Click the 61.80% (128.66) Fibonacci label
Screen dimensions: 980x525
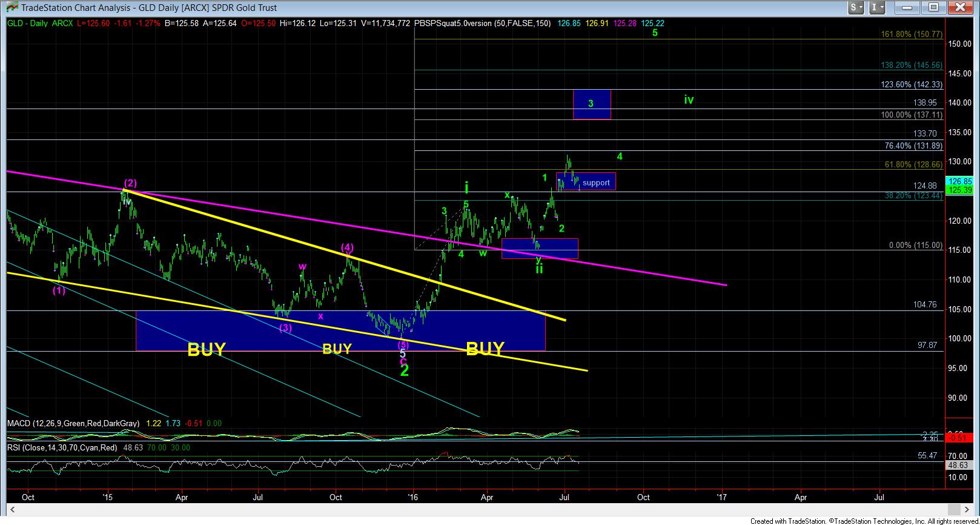[x=913, y=164]
